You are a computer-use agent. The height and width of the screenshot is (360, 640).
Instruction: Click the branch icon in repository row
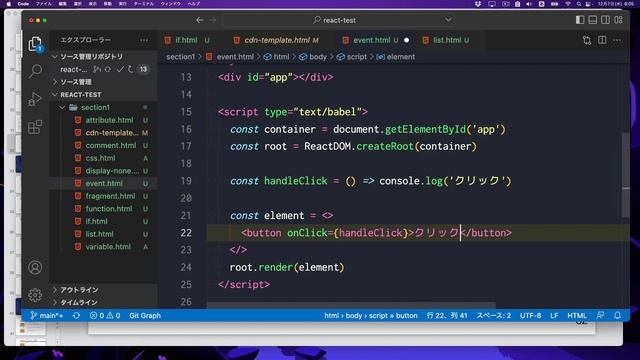coord(97,69)
